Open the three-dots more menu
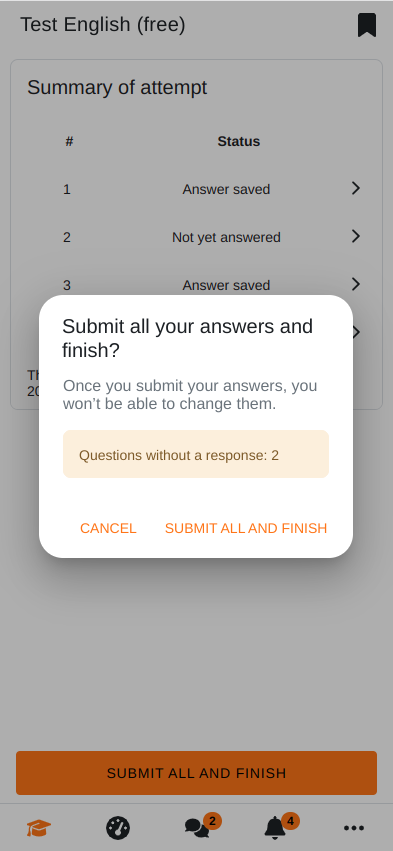 click(354, 828)
